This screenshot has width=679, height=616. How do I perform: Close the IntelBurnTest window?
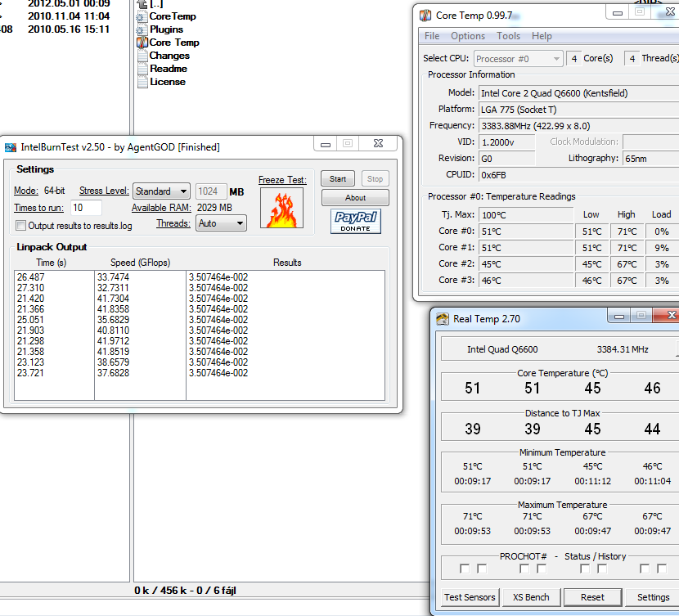(378, 144)
